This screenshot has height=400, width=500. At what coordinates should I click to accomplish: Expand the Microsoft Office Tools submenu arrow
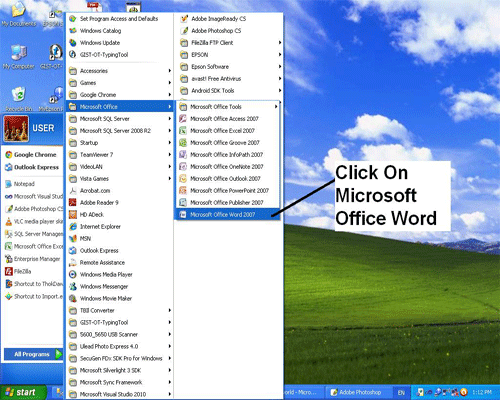pyautogui.click(x=276, y=107)
